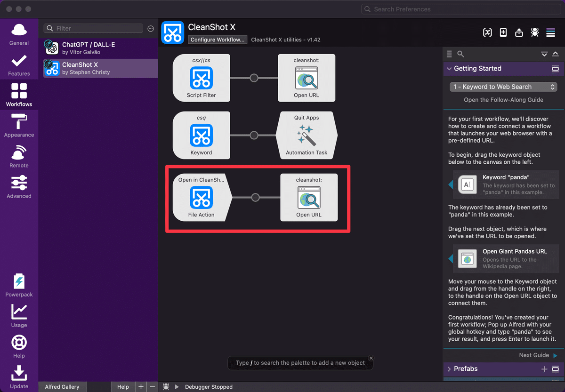Click the Prefabs plus icon

[x=544, y=369]
